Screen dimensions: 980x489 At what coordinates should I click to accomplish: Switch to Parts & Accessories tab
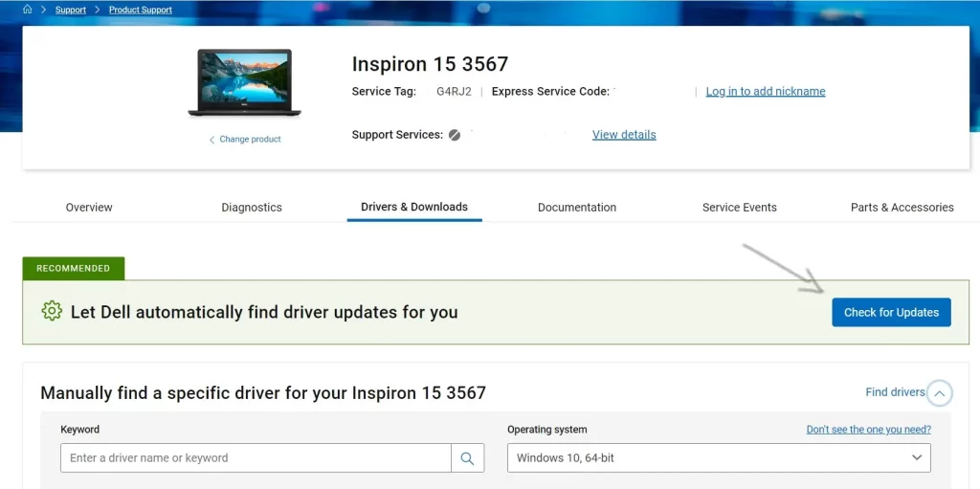(x=902, y=207)
